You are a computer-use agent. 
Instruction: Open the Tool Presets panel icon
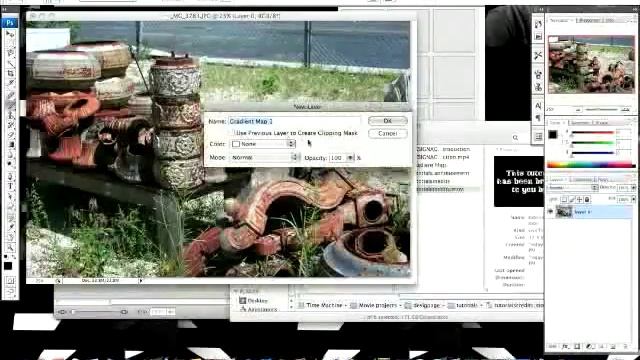pos(538,55)
